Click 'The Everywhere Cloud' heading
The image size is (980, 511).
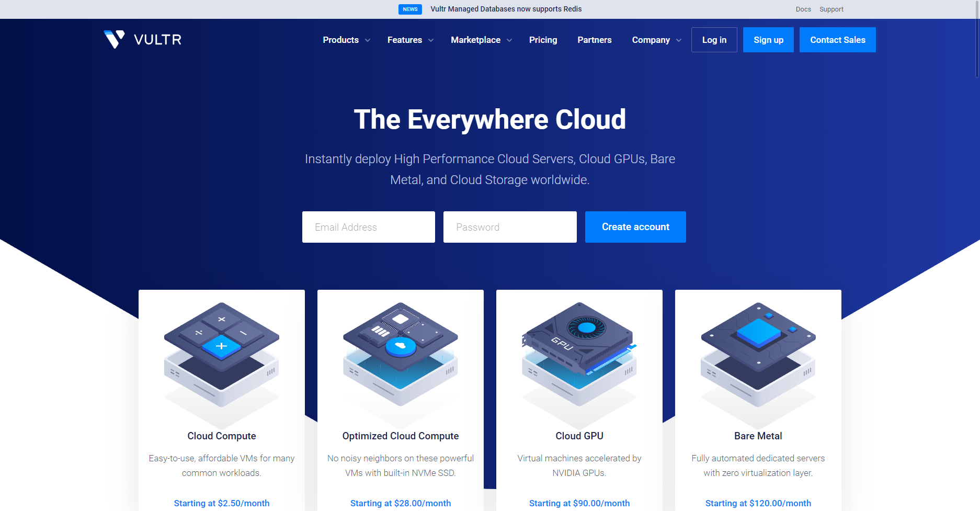coord(490,119)
